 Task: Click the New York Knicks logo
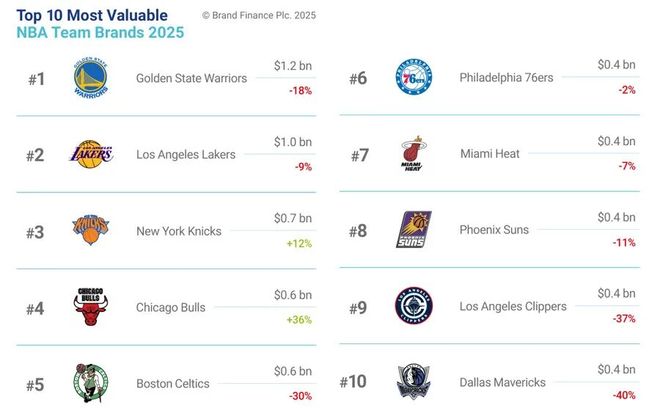89,231
